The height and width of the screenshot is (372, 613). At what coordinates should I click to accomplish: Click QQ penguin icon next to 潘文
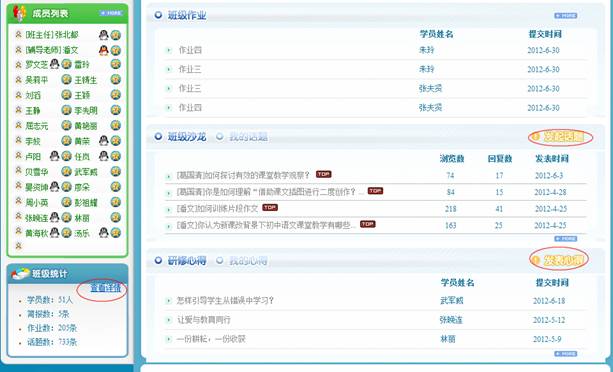tap(103, 50)
